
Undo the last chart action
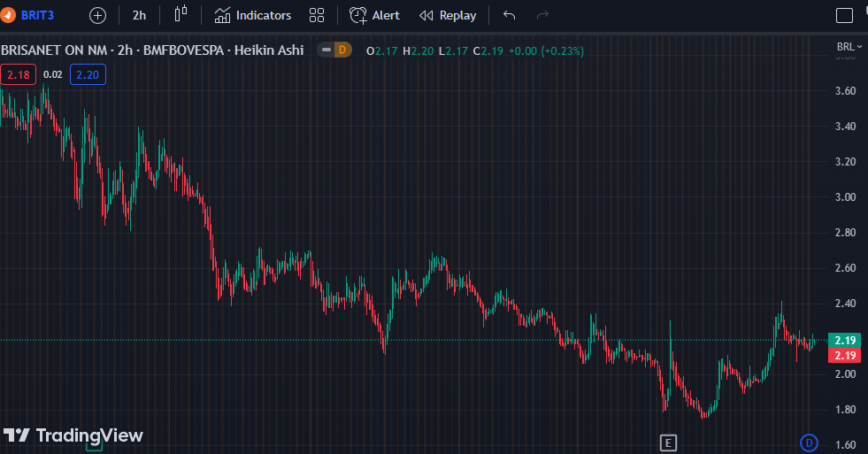pyautogui.click(x=510, y=15)
